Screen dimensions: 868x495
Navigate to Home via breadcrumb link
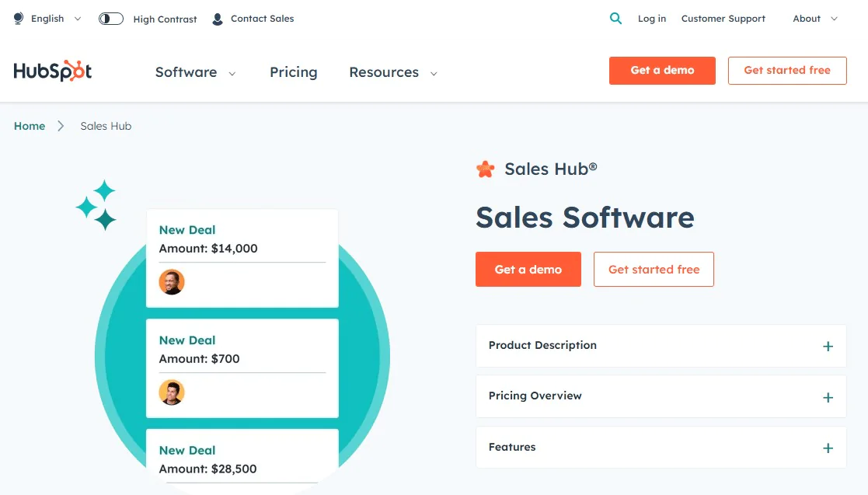[29, 125]
